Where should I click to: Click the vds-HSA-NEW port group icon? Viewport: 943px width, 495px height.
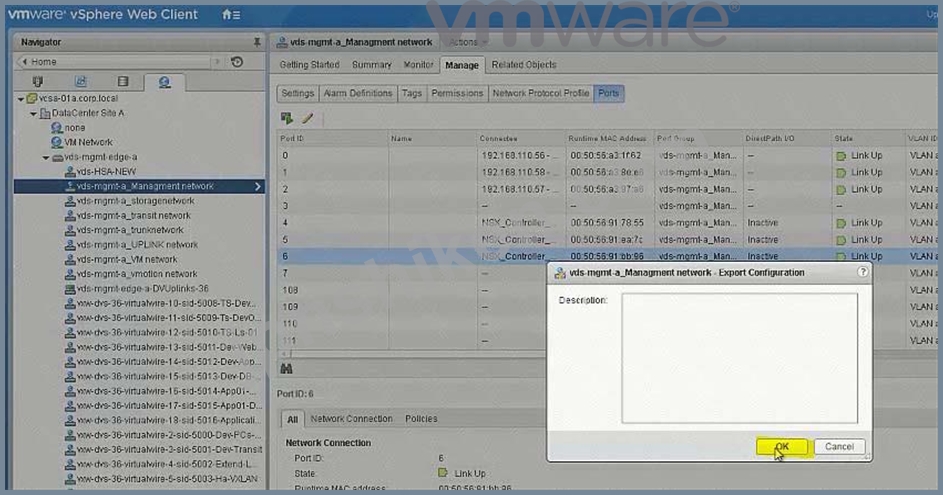70,171
